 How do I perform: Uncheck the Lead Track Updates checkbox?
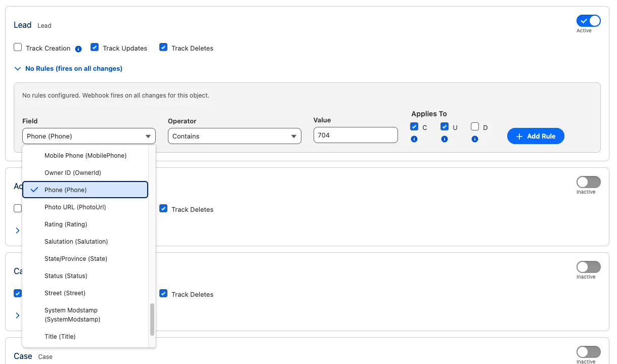pyautogui.click(x=95, y=48)
